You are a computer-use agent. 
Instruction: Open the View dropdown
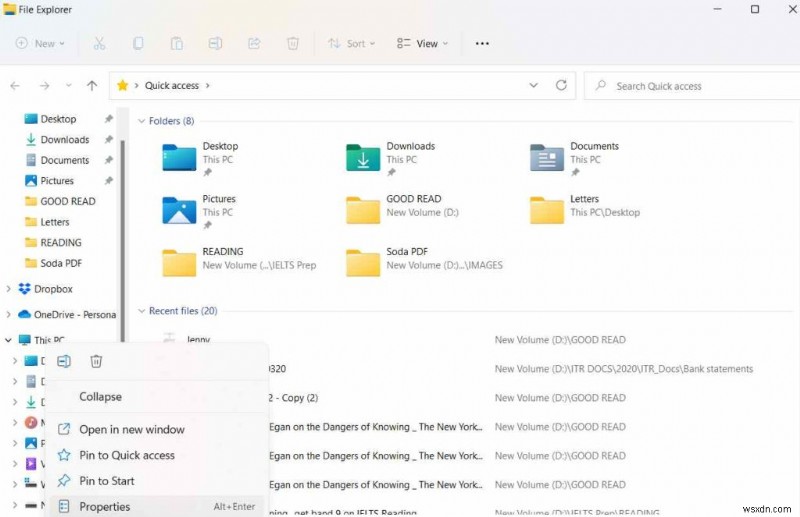(422, 44)
